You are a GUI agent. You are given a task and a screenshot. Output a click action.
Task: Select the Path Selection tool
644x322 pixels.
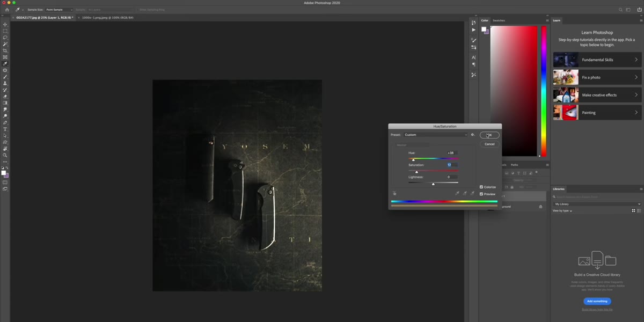[5, 136]
